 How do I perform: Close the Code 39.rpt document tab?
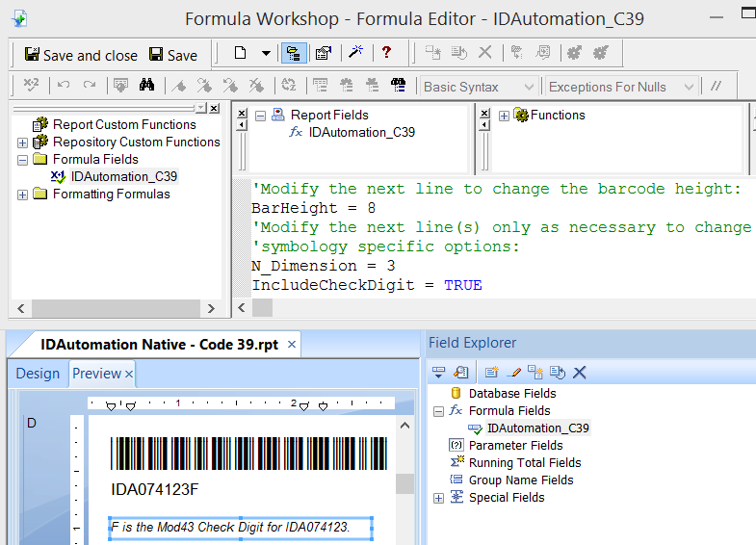291,344
